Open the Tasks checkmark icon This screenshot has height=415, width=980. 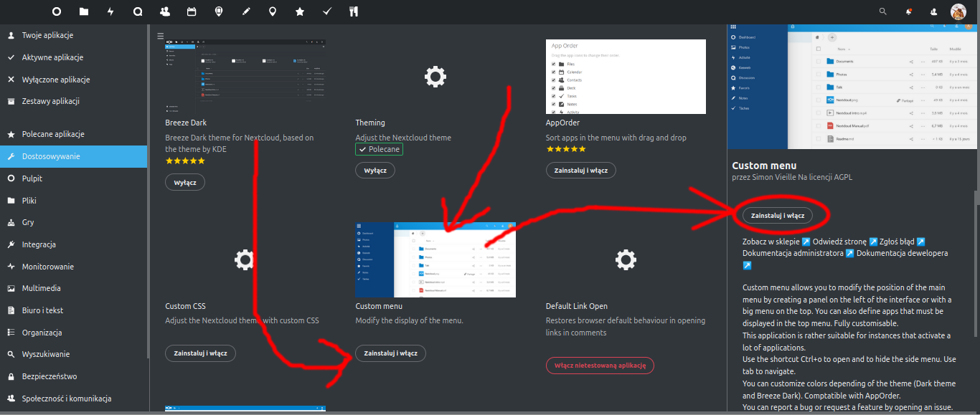pos(327,11)
